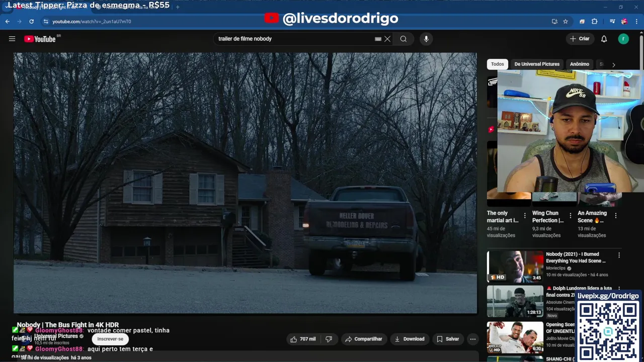Open Chrome three-dot menu
Viewport: 644px width, 362px height.
[637, 22]
